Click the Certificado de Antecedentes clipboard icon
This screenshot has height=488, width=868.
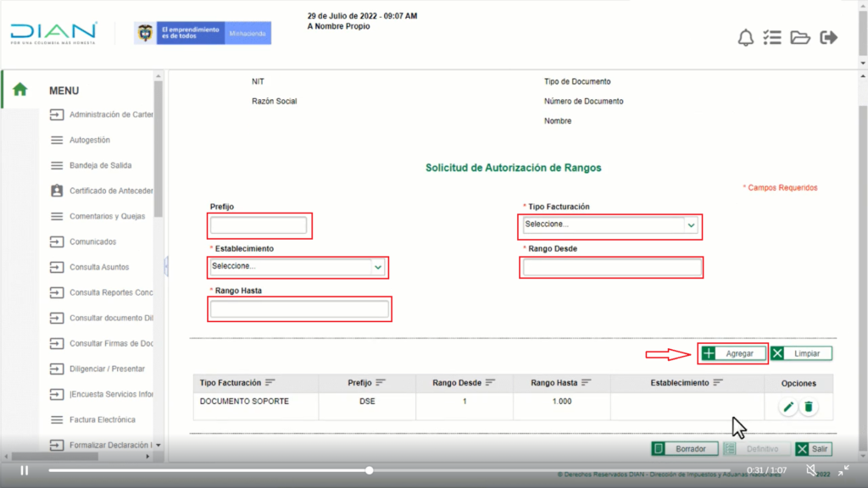(x=57, y=191)
